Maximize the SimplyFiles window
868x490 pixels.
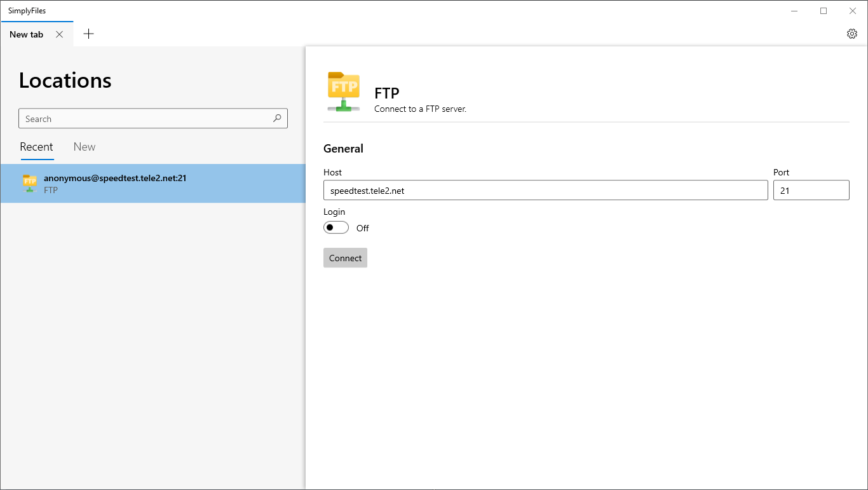[824, 11]
